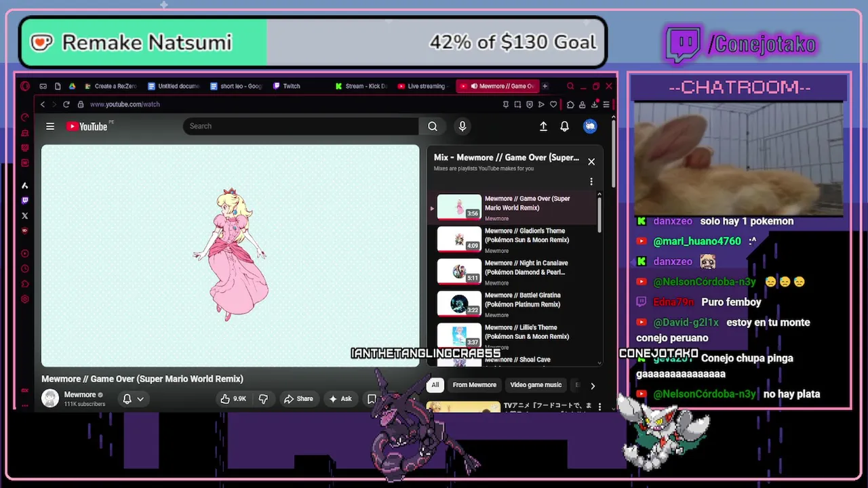Open YouTube notifications bell in header
The image size is (868, 488).
pos(564,126)
